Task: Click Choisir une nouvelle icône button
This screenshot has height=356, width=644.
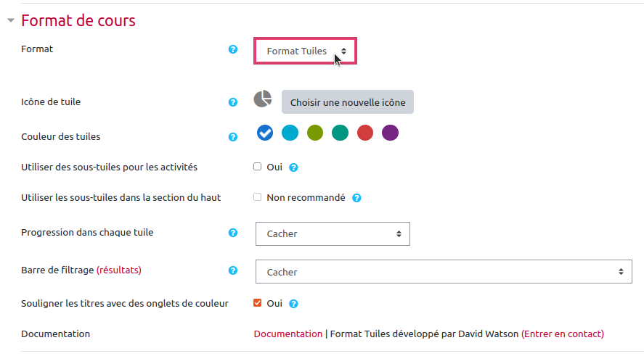Action: pos(348,102)
